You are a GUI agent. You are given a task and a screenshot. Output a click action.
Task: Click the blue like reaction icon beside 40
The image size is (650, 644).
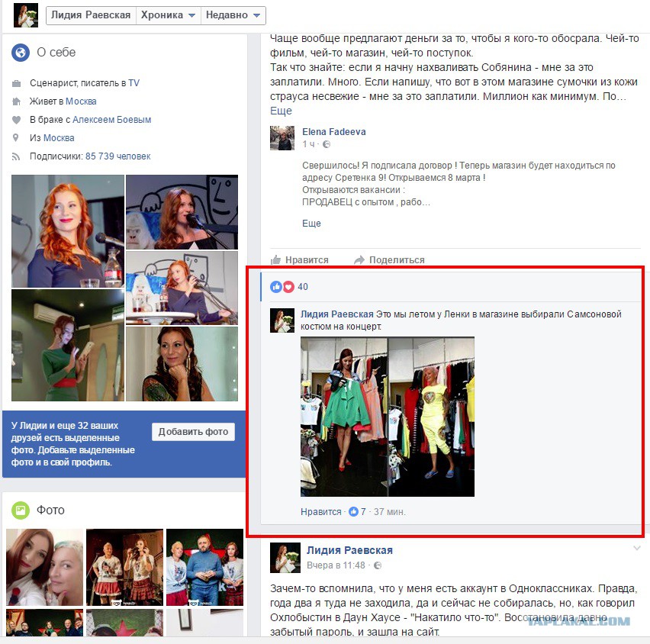tap(276, 287)
